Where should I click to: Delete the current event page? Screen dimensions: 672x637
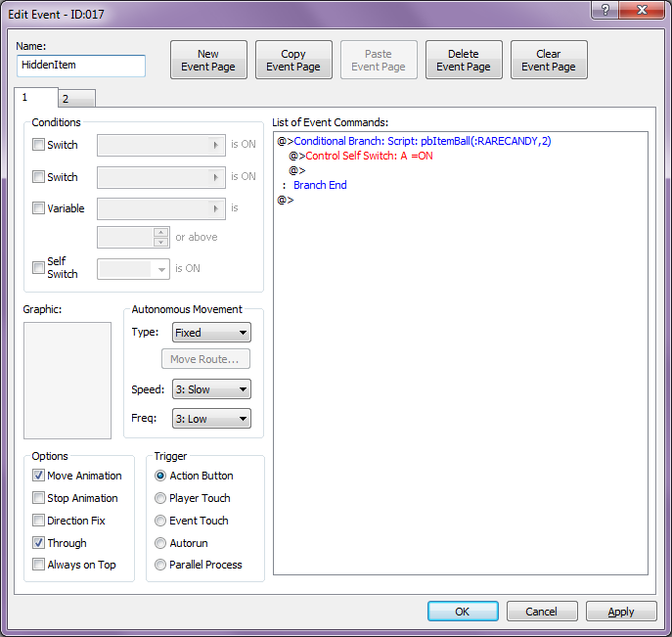464,60
